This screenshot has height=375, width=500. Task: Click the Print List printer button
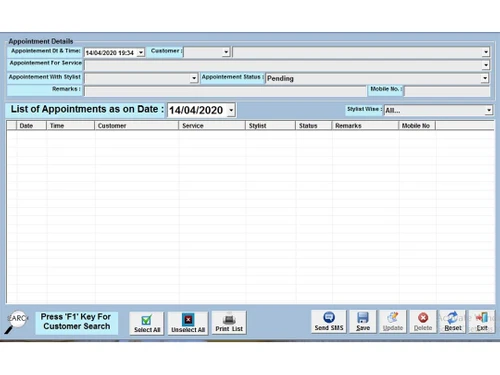point(229,323)
